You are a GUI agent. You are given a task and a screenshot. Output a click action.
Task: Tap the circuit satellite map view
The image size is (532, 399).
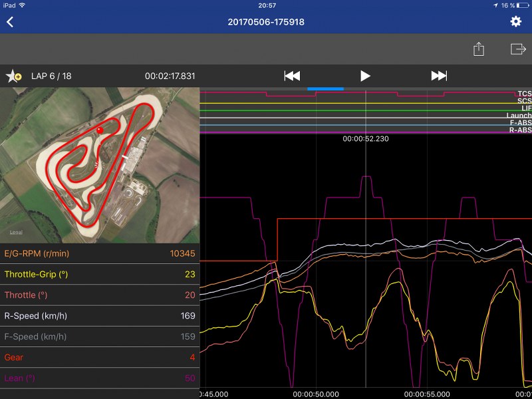100,165
